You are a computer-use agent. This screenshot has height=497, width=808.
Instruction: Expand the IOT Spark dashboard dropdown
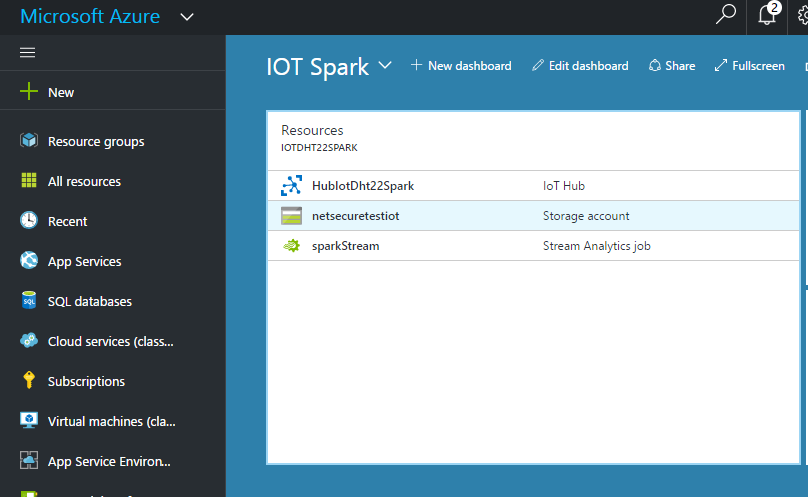[385, 65]
